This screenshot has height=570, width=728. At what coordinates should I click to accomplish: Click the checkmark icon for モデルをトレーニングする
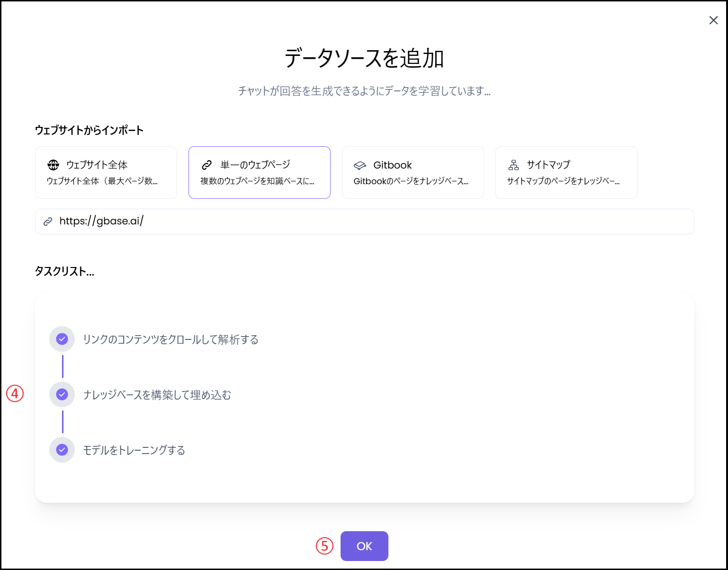click(x=62, y=449)
